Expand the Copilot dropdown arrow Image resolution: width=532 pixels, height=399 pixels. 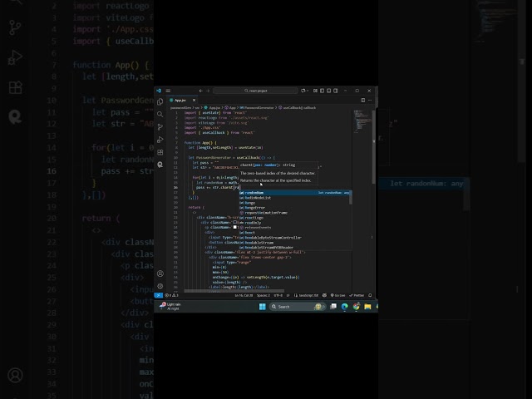point(308,91)
